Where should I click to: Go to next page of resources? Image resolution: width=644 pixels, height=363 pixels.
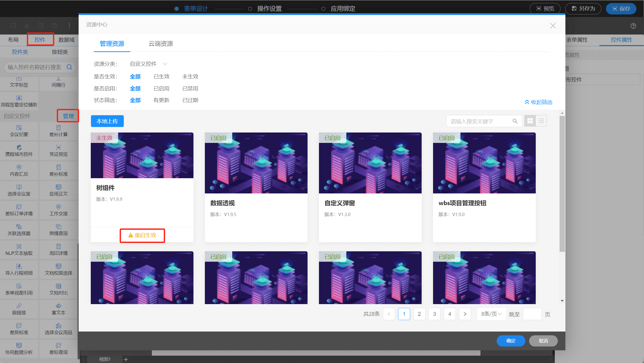click(465, 314)
